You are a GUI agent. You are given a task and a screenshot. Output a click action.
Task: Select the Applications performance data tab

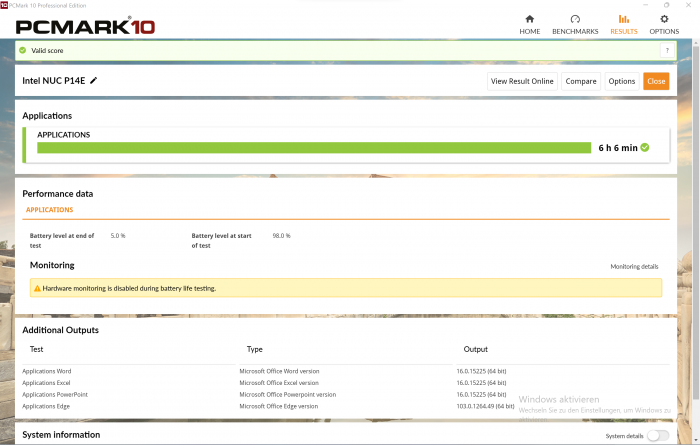click(x=49, y=210)
